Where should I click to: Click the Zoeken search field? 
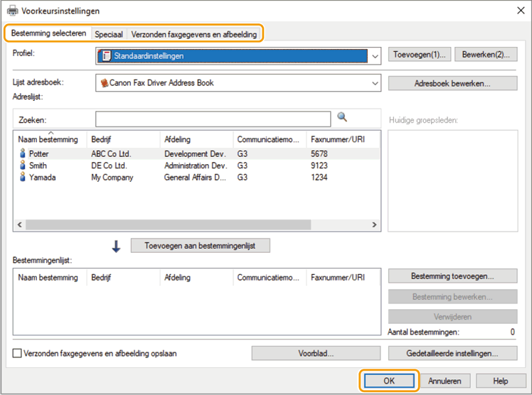click(x=213, y=119)
